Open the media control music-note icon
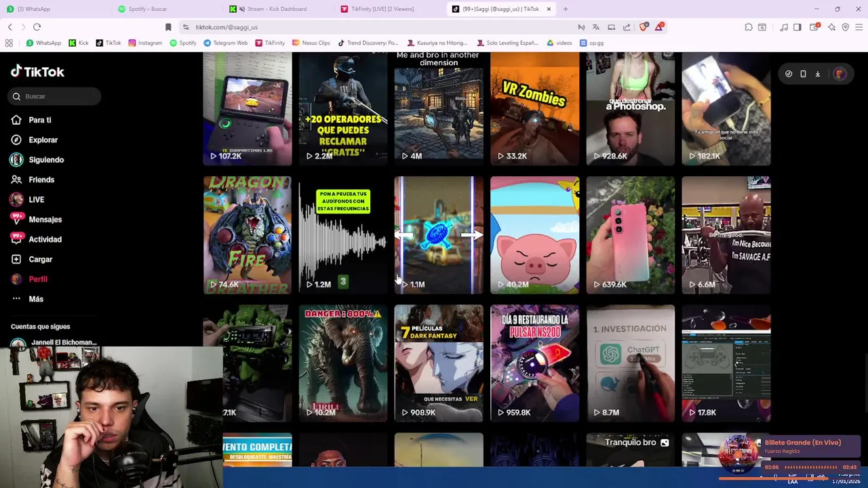Image resolution: width=868 pixels, height=488 pixels. point(784,27)
